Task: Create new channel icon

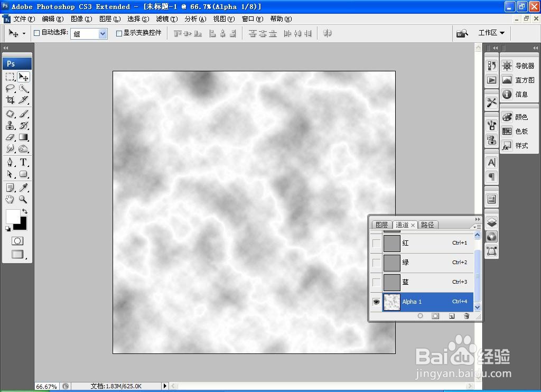Action: click(x=452, y=316)
